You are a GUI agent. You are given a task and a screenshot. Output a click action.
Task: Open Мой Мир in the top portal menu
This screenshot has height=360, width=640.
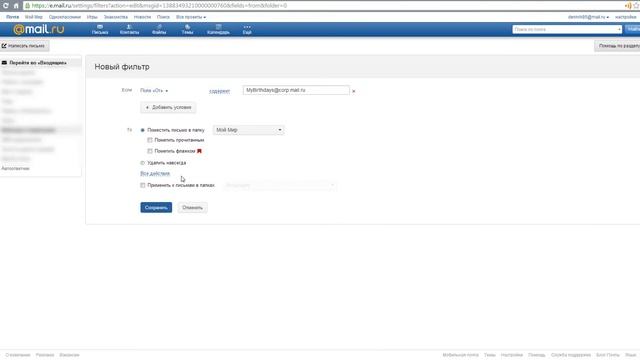pyautogui.click(x=33, y=17)
